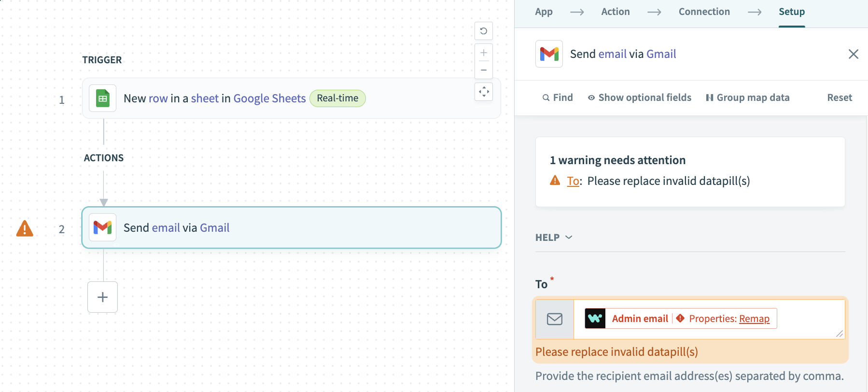Click the fit-to-screen canvas icon
868x392 pixels.
(483, 91)
